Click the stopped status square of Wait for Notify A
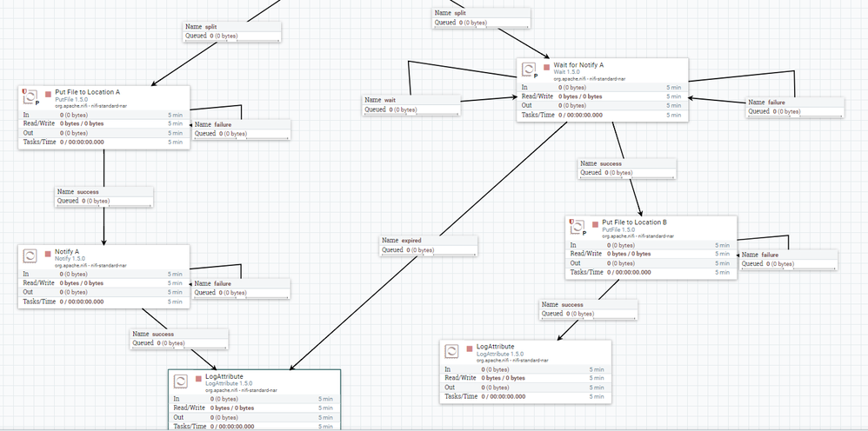The image size is (868, 431). click(x=546, y=67)
